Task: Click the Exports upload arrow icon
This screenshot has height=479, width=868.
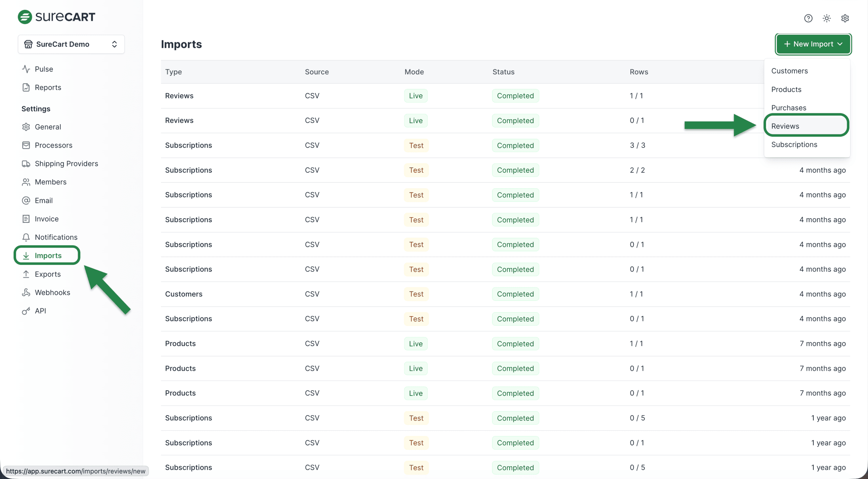Action: point(26,274)
